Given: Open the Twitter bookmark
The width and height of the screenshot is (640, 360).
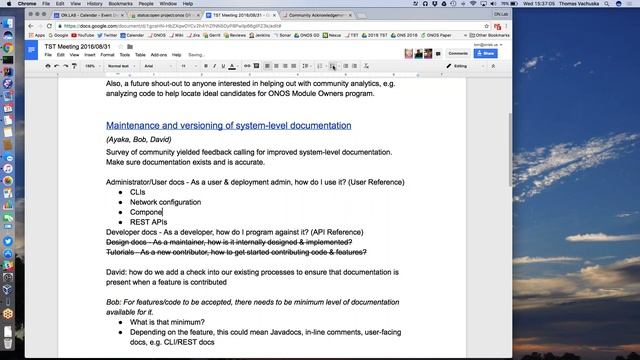Looking at the screenshot, I should 107,35.
